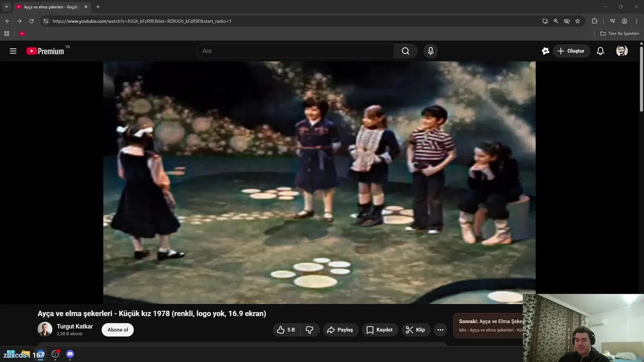Open the YouTube bookmark shortcut icon
Screen dimensions: 644x362
coord(22,34)
